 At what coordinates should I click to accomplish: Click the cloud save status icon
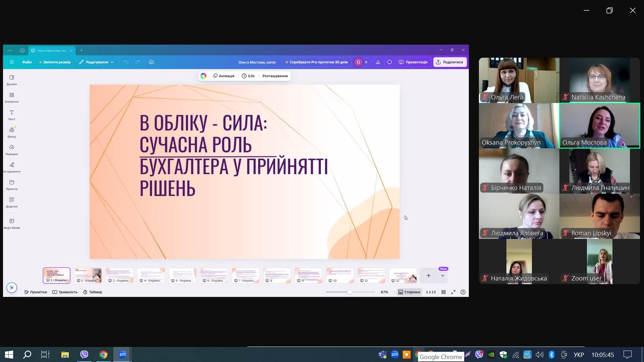click(x=152, y=62)
